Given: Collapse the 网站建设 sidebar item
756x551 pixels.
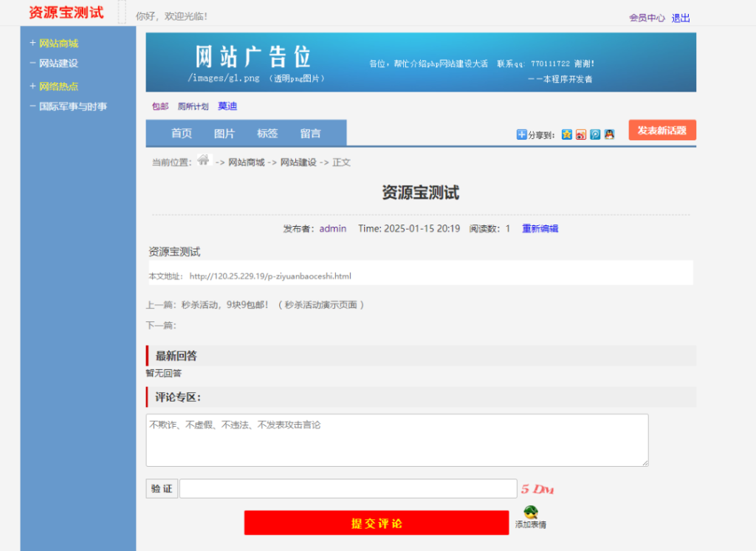Looking at the screenshot, I should [x=32, y=64].
